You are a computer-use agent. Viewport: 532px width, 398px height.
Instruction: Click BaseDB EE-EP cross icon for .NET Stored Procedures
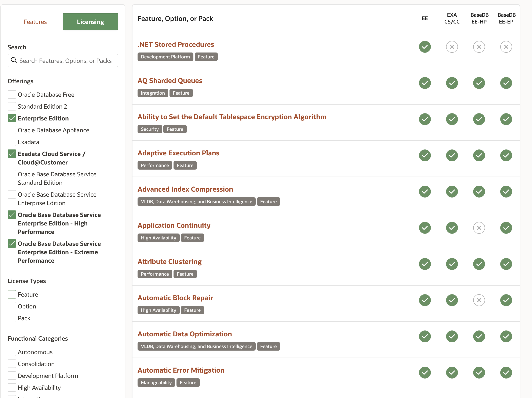tap(506, 47)
